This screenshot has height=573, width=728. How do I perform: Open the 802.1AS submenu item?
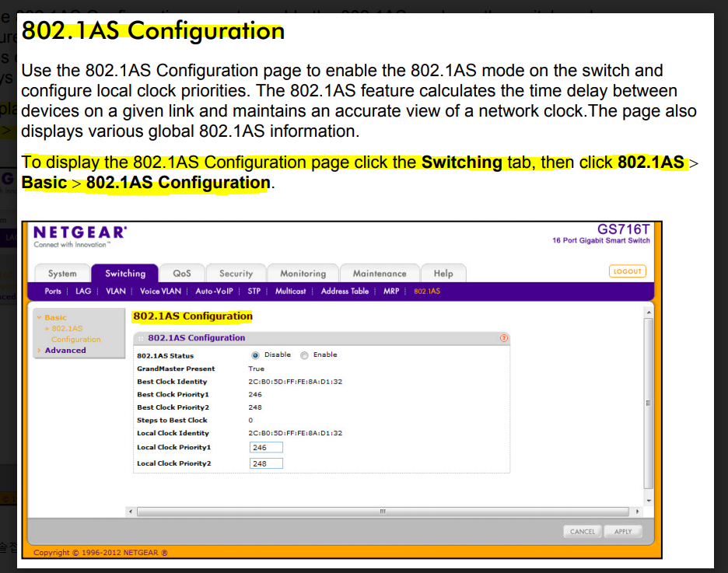(x=427, y=291)
